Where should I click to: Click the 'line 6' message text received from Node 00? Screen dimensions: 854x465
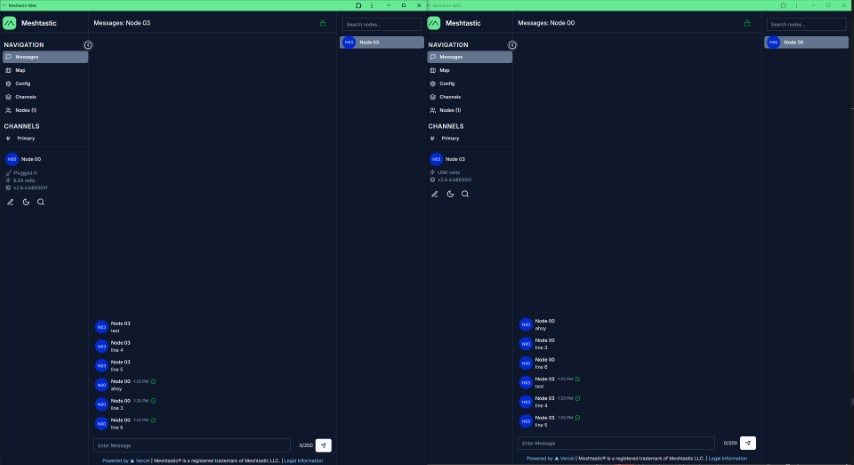[540, 367]
